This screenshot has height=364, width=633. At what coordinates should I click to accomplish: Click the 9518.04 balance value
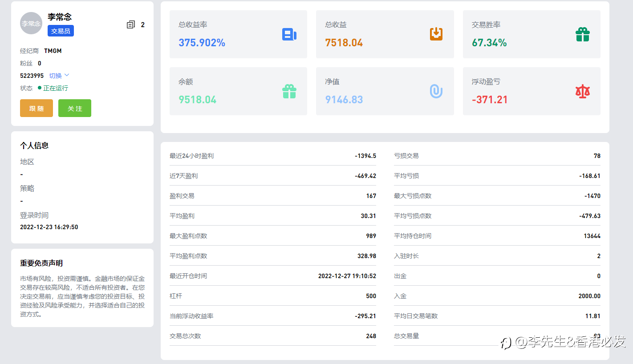(x=198, y=100)
